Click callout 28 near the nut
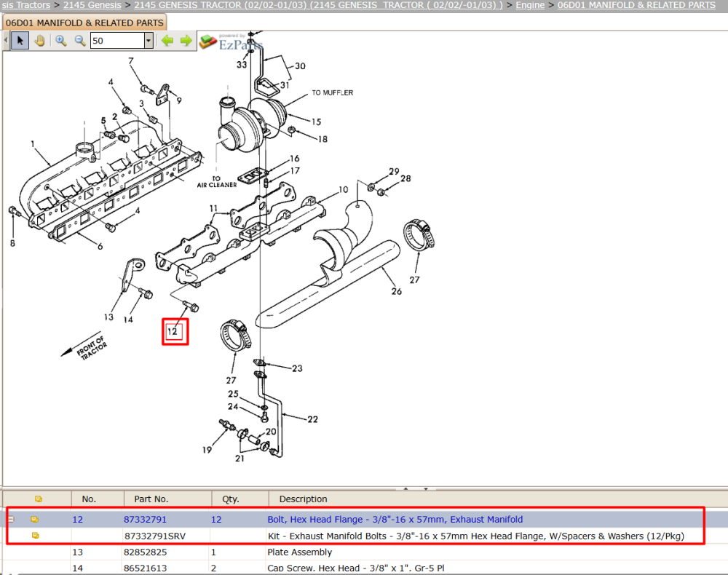 pyautogui.click(x=405, y=178)
